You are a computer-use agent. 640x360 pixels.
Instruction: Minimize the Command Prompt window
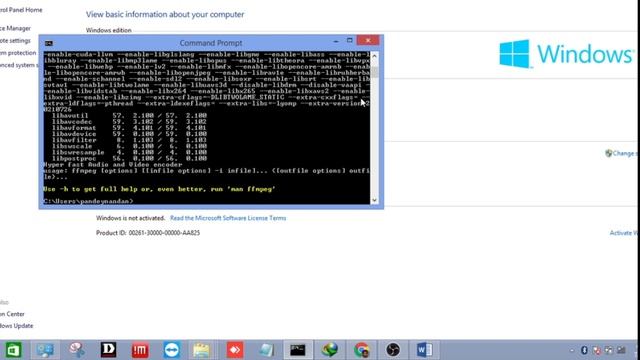336,41
